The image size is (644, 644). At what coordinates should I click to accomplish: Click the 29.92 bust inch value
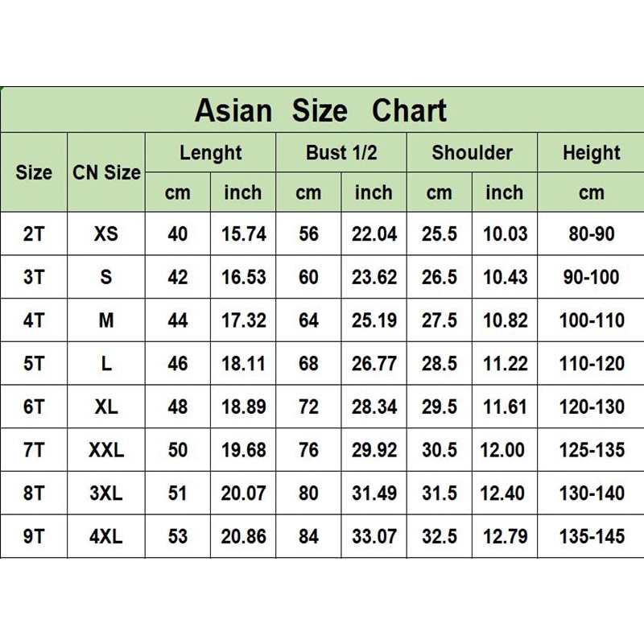click(x=374, y=450)
